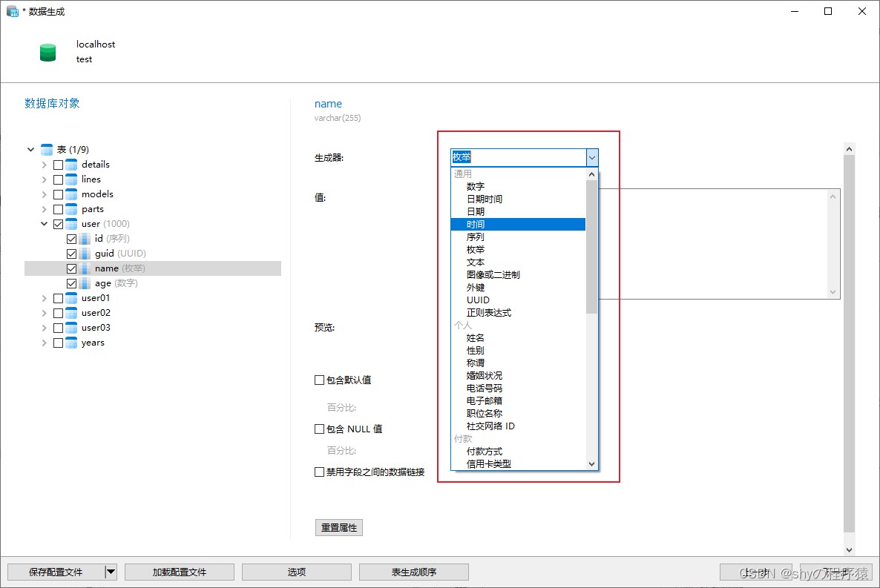Image resolution: width=880 pixels, height=588 pixels.
Task: Click the 保存配置文件 button
Action: (56, 572)
